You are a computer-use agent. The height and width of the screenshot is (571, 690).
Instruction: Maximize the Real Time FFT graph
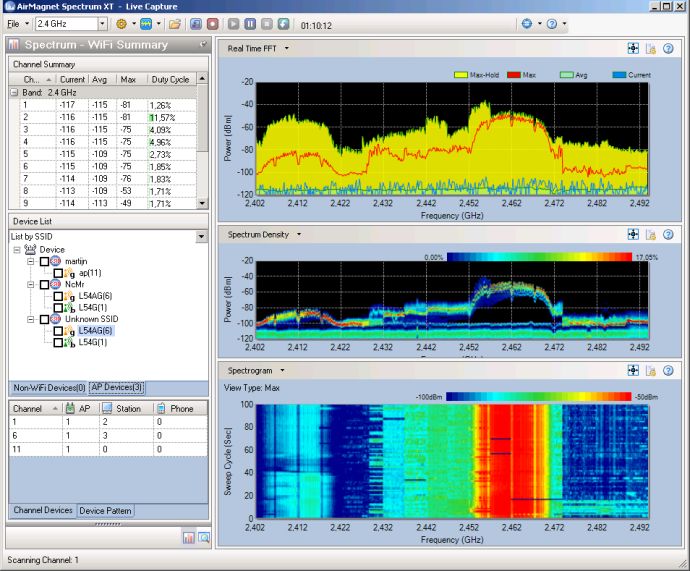pyautogui.click(x=633, y=48)
